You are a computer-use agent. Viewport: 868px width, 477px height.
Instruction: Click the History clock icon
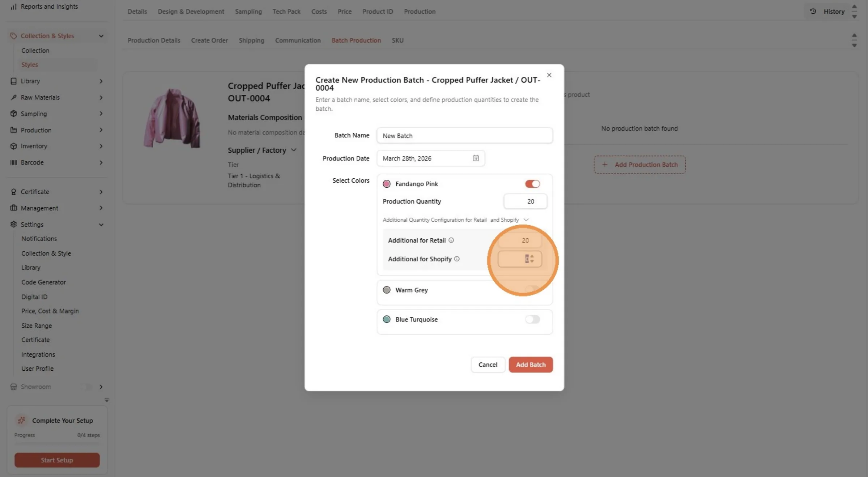click(x=813, y=11)
